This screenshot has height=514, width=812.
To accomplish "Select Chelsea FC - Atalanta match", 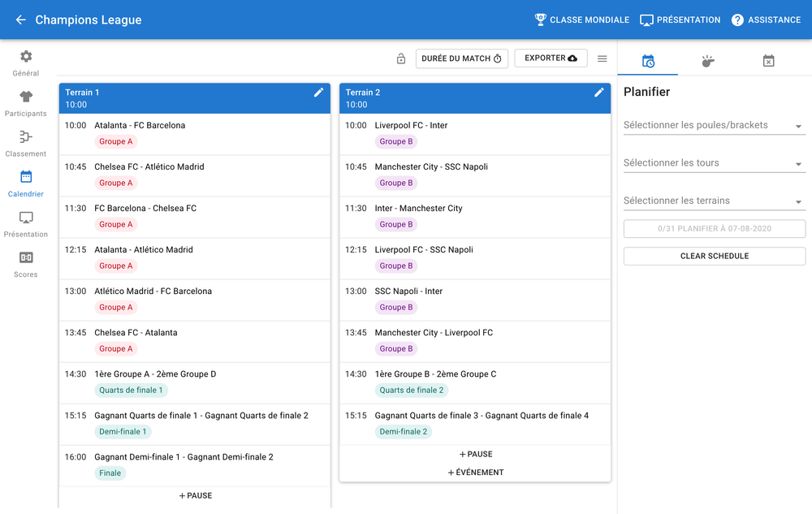I will point(195,342).
